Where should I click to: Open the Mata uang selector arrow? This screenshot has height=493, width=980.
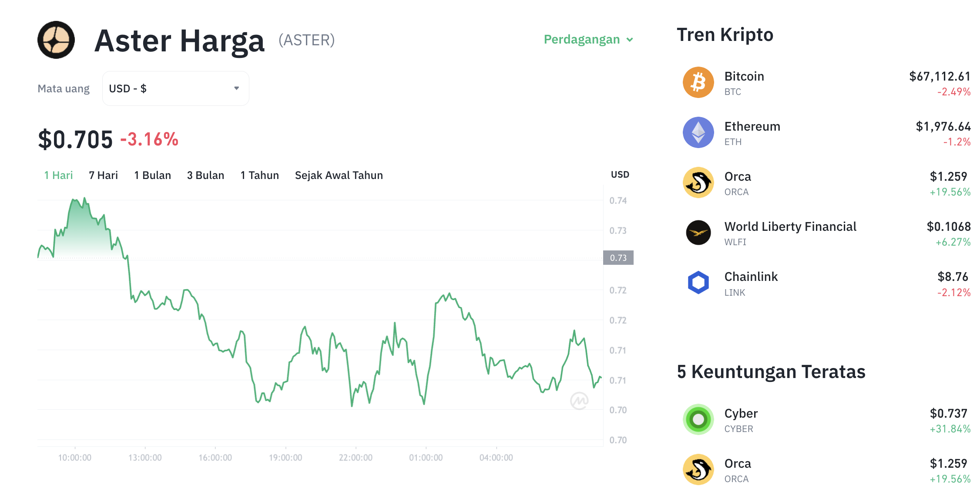coord(236,88)
